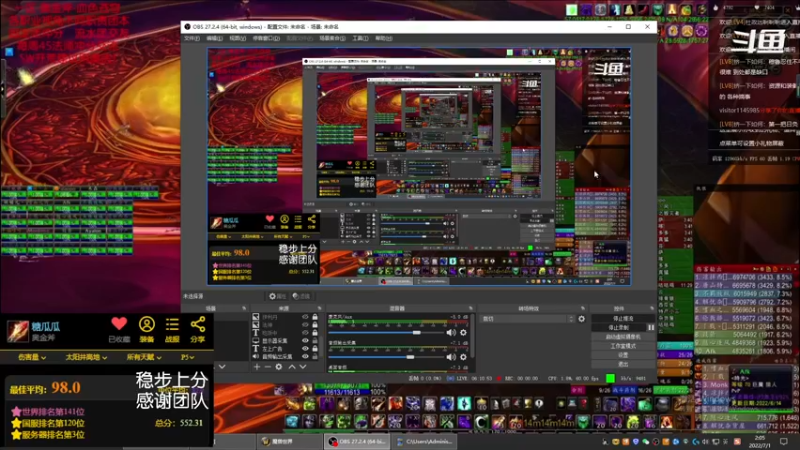Toggle lock for 音频输出采集 source
800x450 pixels.
[x=315, y=357]
